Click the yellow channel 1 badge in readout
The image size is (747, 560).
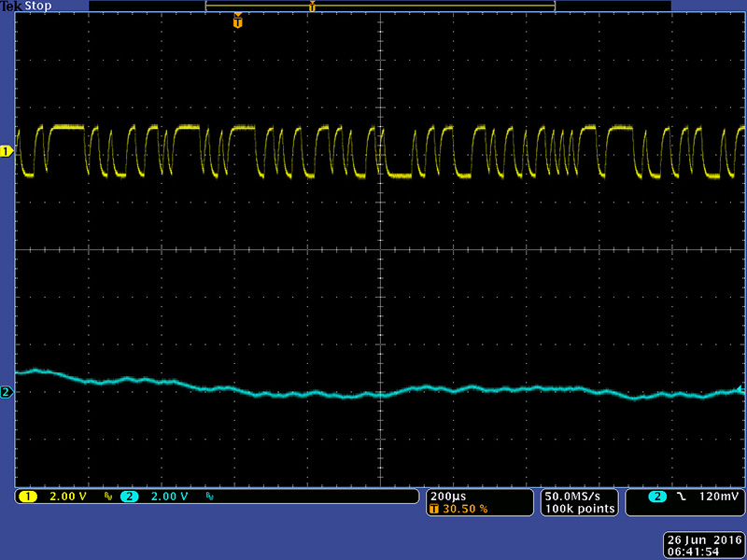27,497
